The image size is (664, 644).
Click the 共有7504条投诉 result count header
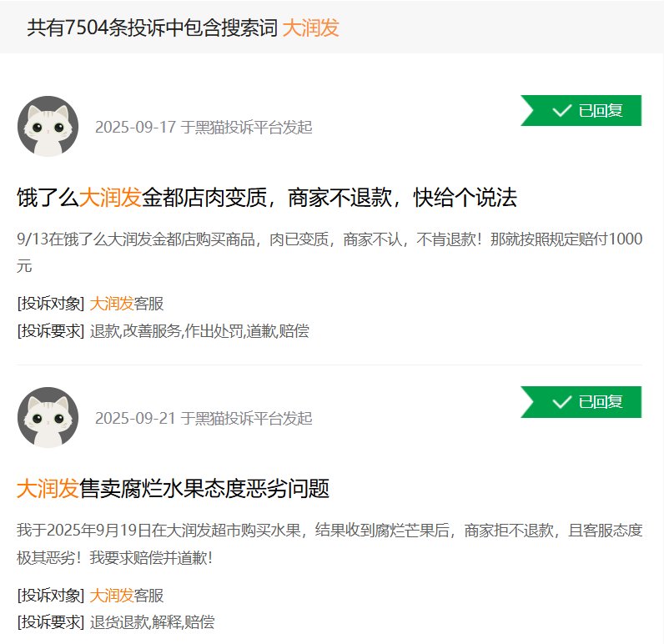(x=153, y=28)
